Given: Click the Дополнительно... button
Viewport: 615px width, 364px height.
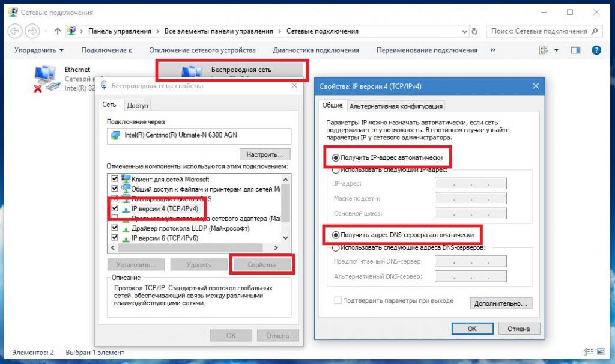Looking at the screenshot, I should (x=501, y=303).
